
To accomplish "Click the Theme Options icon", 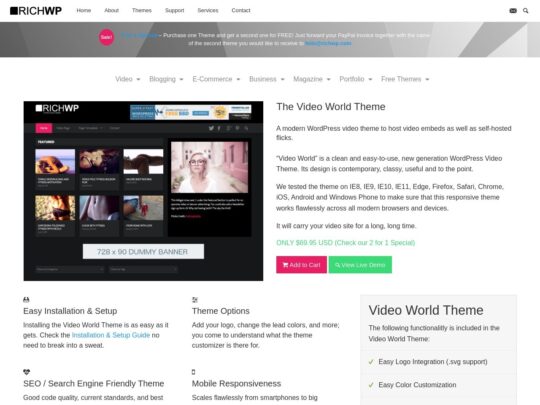I will pyautogui.click(x=195, y=300).
